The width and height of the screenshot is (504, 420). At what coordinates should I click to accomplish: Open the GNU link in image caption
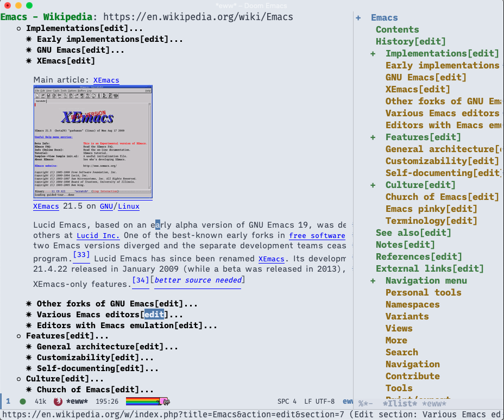point(106,206)
